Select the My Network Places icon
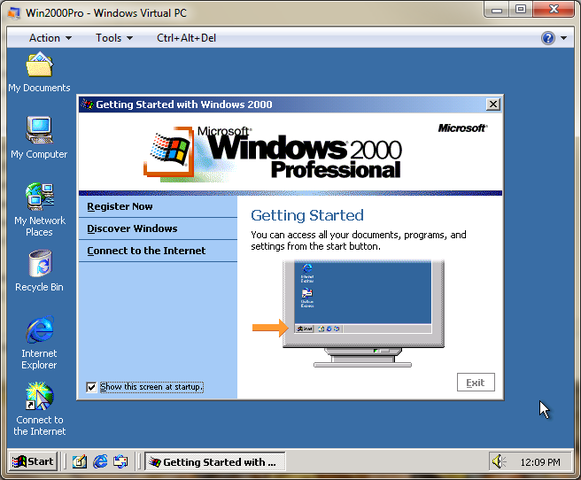 (40, 210)
